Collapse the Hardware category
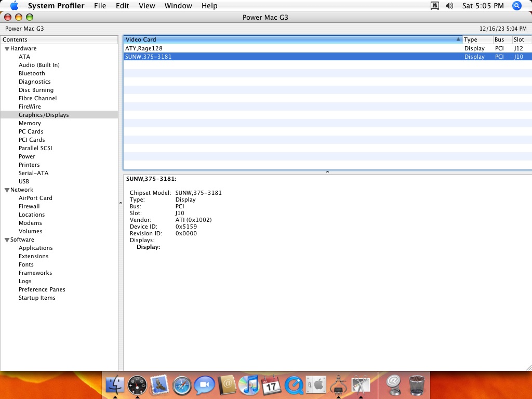This screenshot has width=532, height=399. click(6, 48)
